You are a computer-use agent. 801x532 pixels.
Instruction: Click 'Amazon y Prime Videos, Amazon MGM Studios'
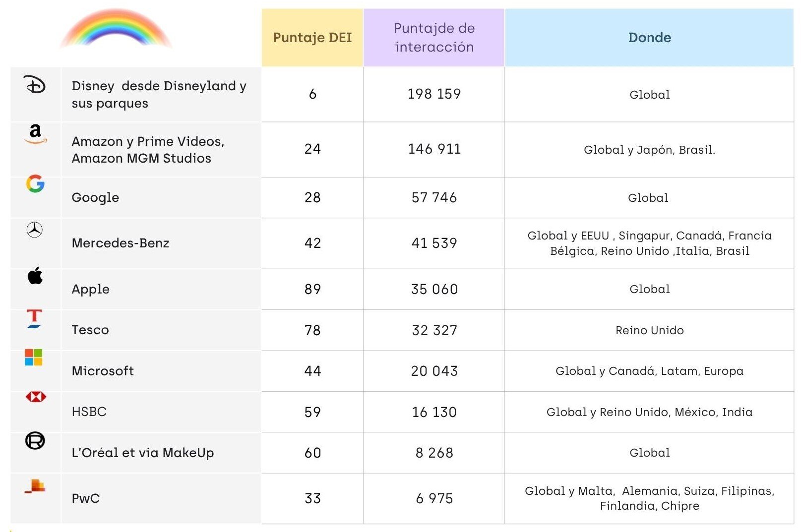(148, 150)
